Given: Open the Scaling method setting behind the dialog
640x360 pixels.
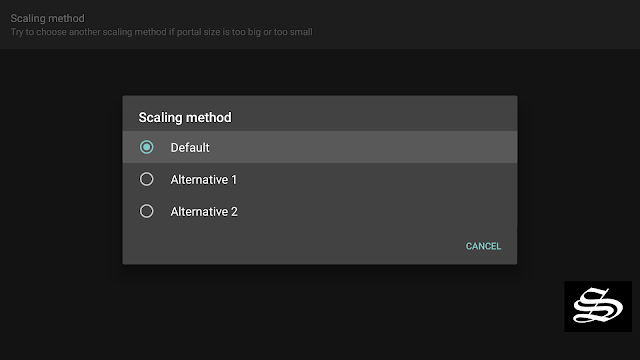Looking at the screenshot, I should pyautogui.click(x=320, y=24).
